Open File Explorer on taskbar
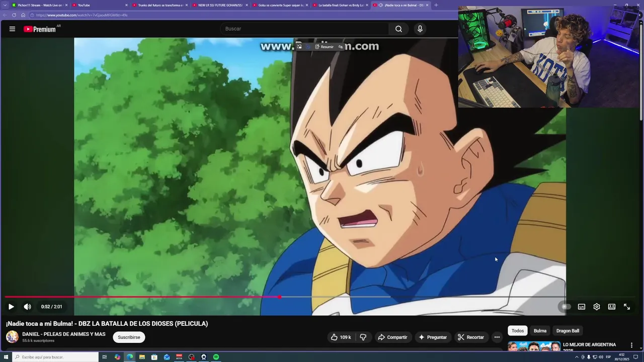 (x=142, y=357)
